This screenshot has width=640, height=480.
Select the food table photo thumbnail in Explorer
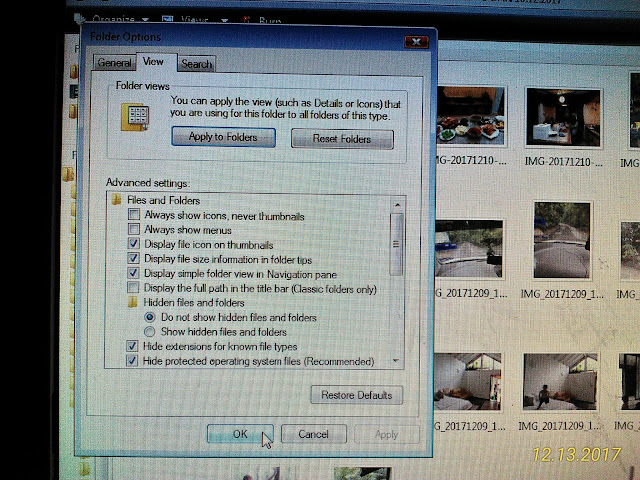[x=471, y=115]
